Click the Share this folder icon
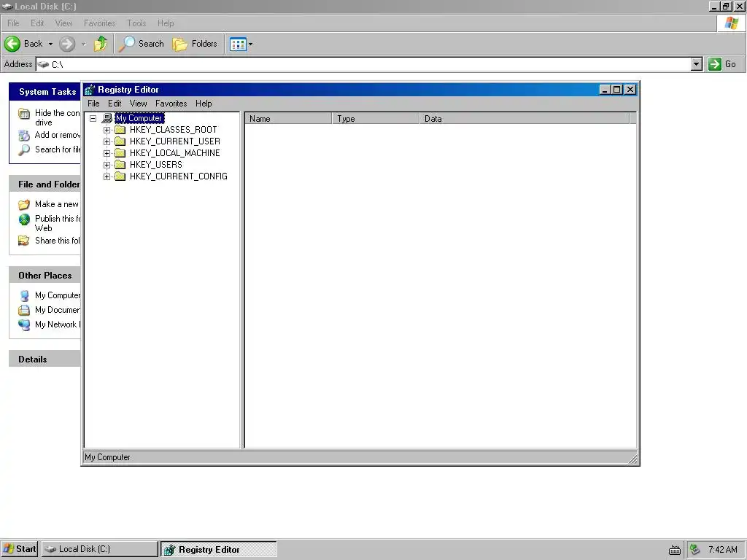 pos(24,241)
